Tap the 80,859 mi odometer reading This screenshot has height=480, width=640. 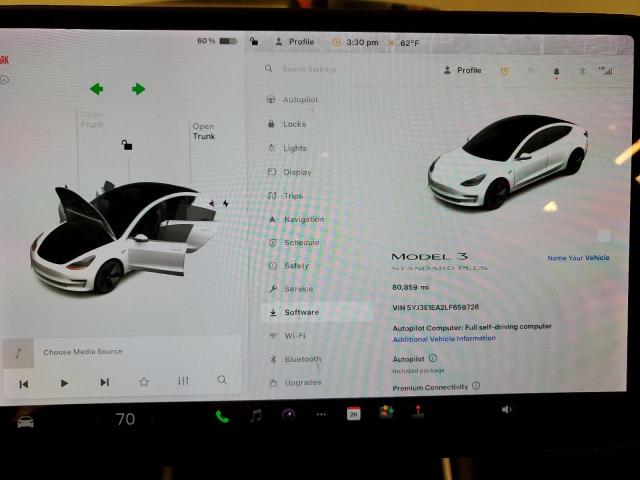(410, 287)
